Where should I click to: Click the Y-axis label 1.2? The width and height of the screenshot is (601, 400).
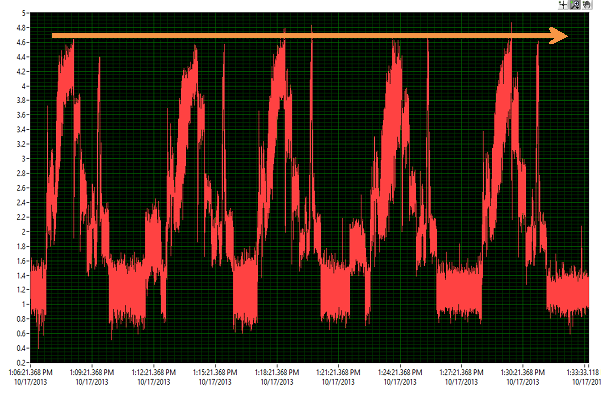[21, 289]
